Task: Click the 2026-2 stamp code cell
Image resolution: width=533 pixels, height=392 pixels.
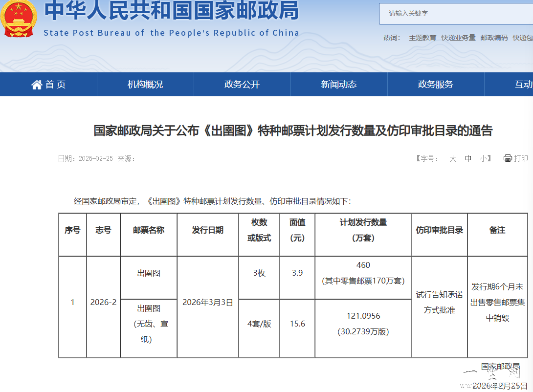Action: (103, 302)
